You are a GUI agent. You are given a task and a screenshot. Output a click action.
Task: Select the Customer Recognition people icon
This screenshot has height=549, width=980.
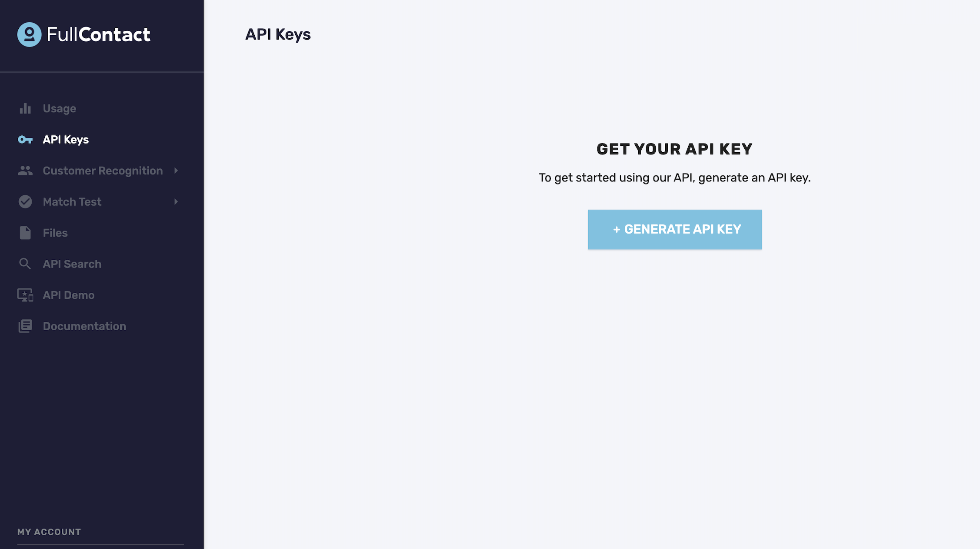pos(25,171)
